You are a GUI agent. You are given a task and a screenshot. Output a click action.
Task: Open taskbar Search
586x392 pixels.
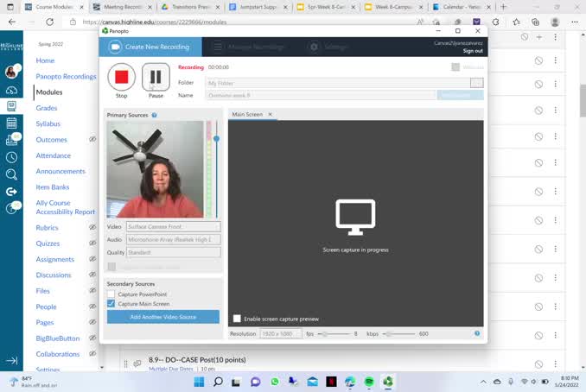point(218,382)
